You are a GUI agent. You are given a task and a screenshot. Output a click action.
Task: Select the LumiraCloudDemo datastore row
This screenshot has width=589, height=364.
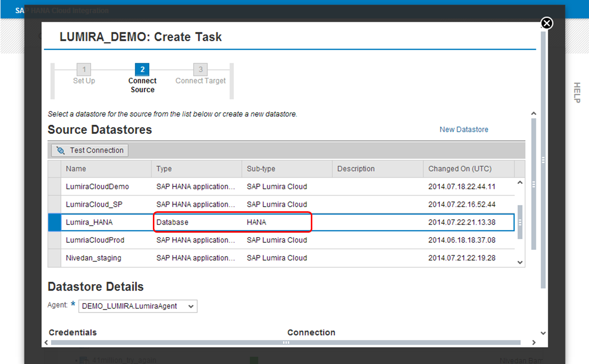coord(97,186)
